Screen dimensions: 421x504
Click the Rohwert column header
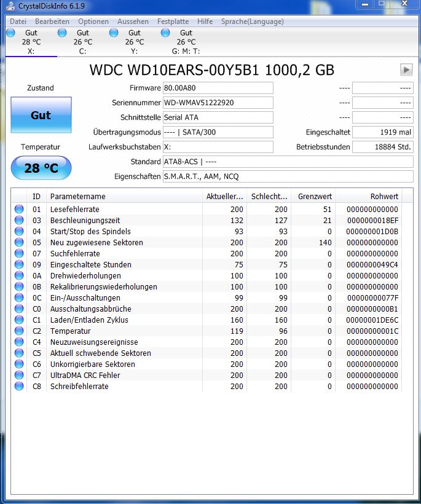click(369, 197)
